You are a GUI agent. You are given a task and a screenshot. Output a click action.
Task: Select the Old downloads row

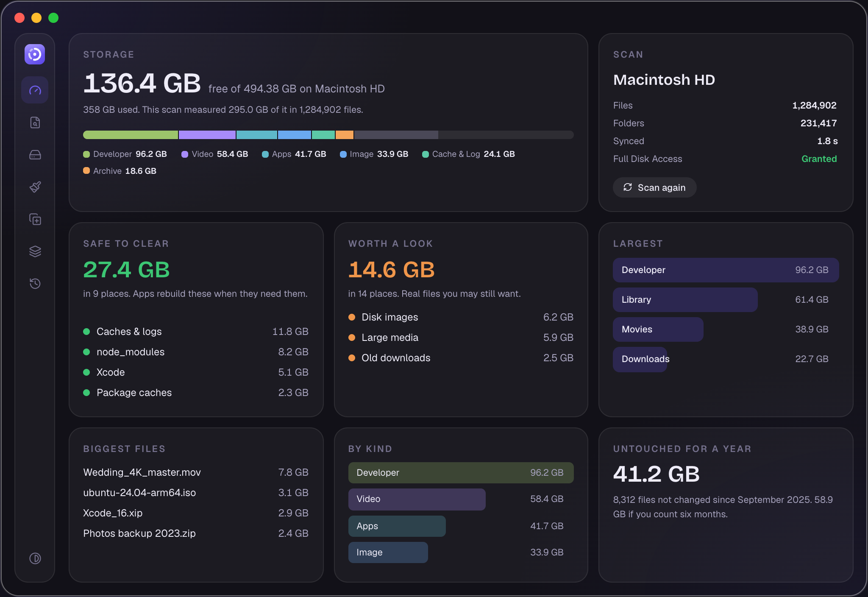[461, 358]
